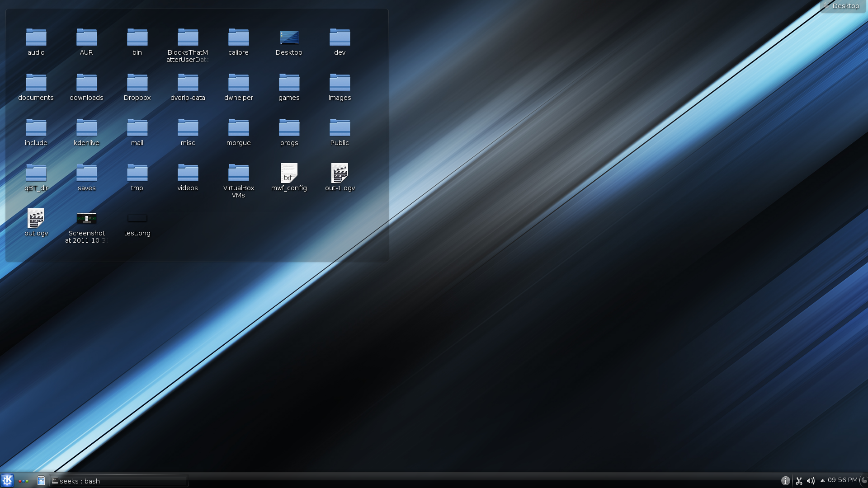Open the volume control in system tray

coord(811,481)
